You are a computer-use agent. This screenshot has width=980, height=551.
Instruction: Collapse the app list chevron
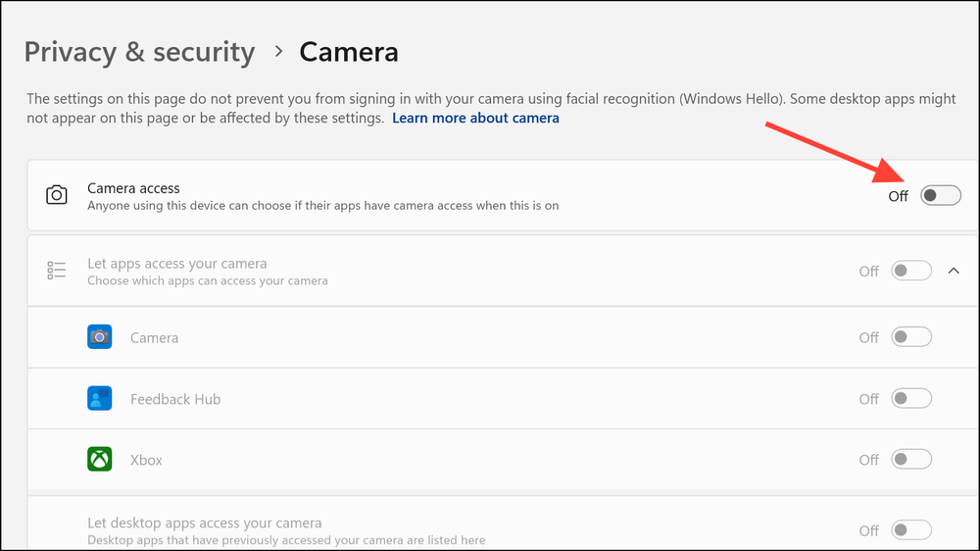point(955,271)
